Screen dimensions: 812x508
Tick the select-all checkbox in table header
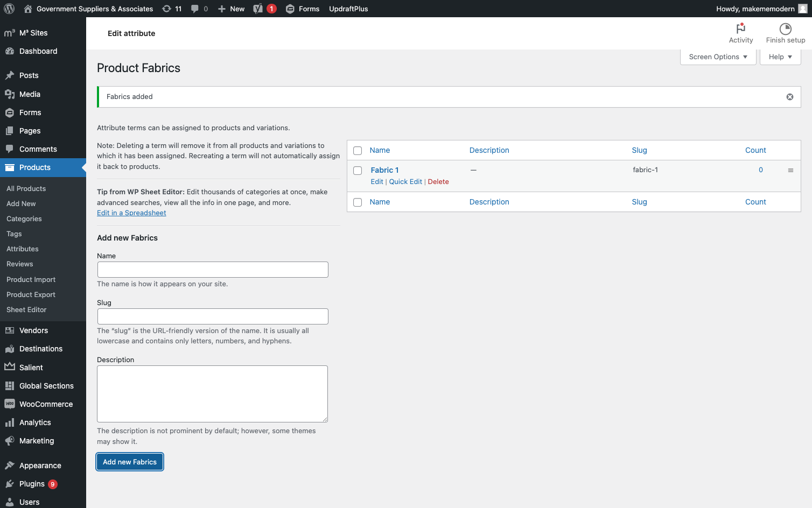tap(358, 151)
